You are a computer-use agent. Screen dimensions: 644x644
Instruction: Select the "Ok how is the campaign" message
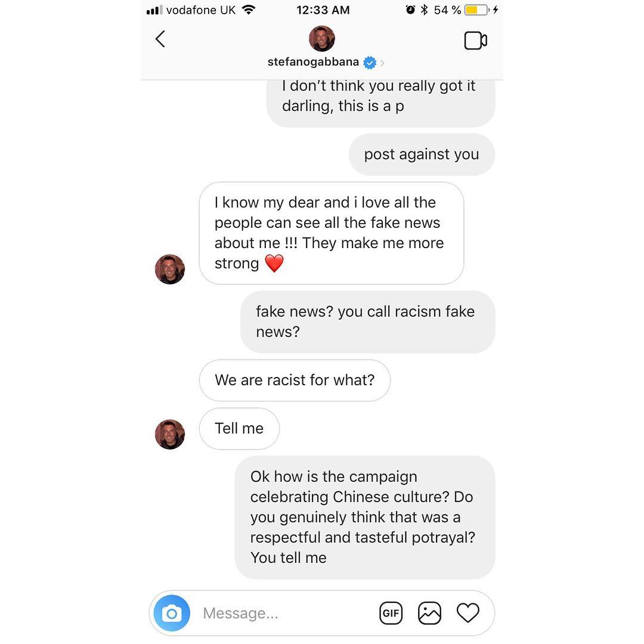pyautogui.click(x=365, y=518)
